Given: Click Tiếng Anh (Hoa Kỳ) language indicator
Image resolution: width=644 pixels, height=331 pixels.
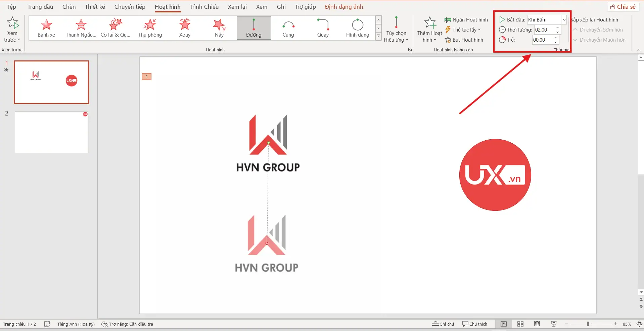Looking at the screenshot, I should [x=76, y=324].
